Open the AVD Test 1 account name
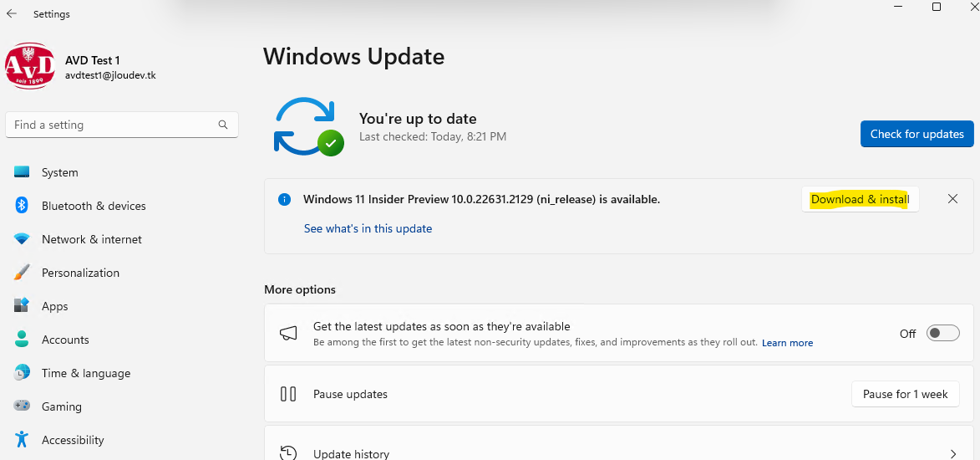 pyautogui.click(x=93, y=61)
